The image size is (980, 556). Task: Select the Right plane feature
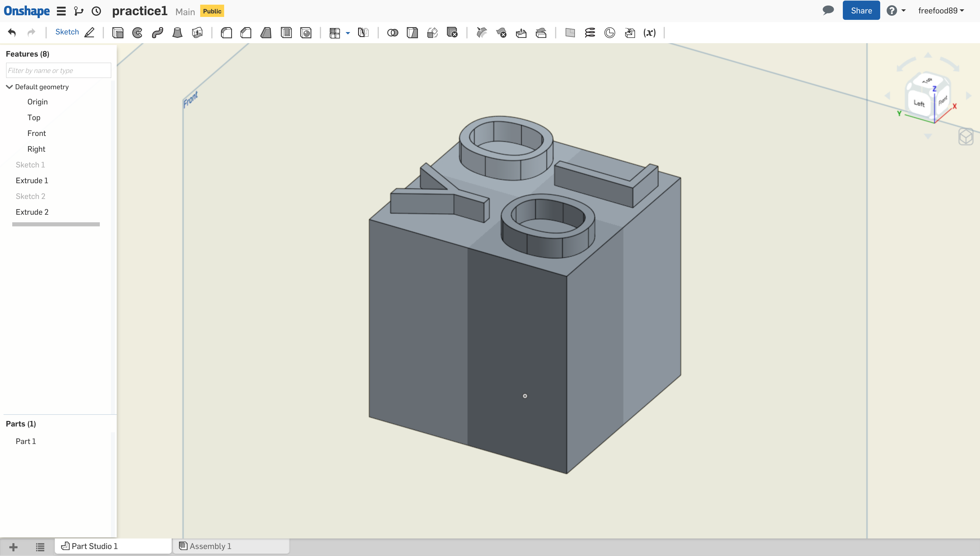[x=36, y=149]
